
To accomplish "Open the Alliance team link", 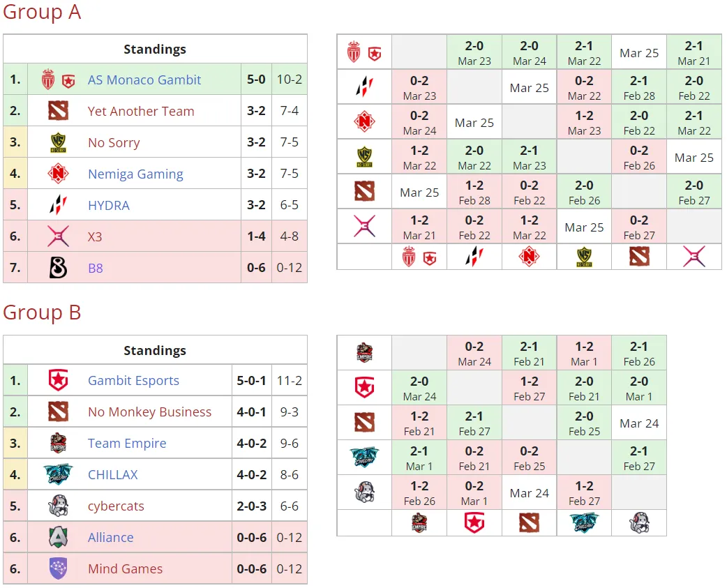I will [x=110, y=538].
